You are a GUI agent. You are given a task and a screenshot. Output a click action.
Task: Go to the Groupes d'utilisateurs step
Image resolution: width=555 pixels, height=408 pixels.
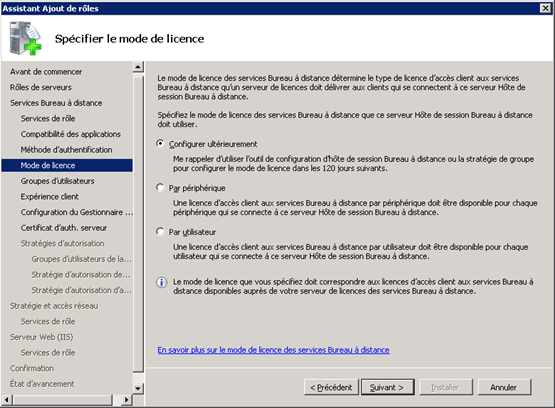(57, 181)
